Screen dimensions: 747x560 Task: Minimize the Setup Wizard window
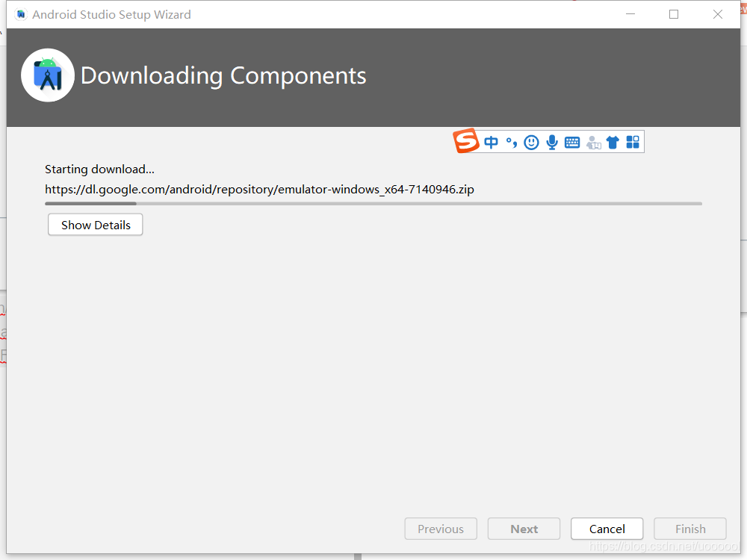click(x=630, y=14)
